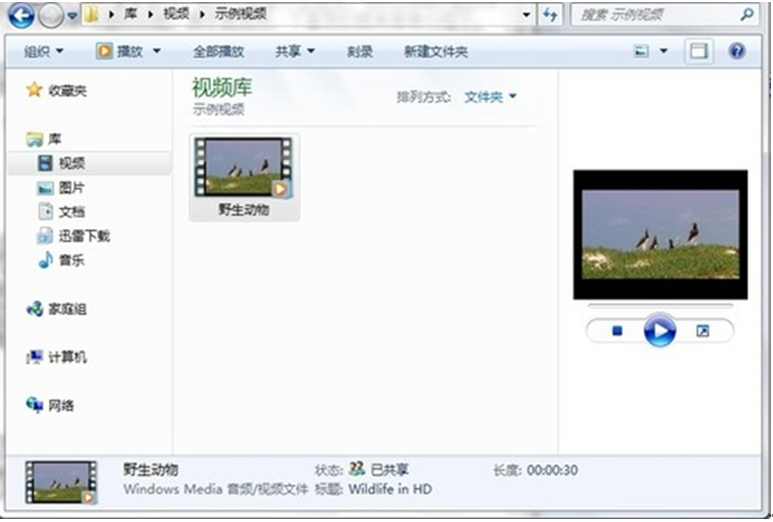Click 播放 play toolbar button

pyautogui.click(x=129, y=51)
